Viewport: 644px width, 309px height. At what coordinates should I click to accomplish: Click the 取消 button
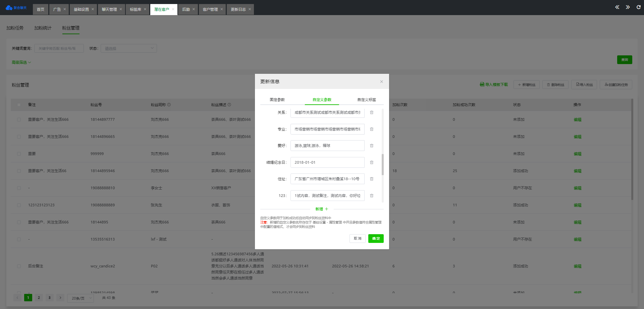[x=357, y=239]
